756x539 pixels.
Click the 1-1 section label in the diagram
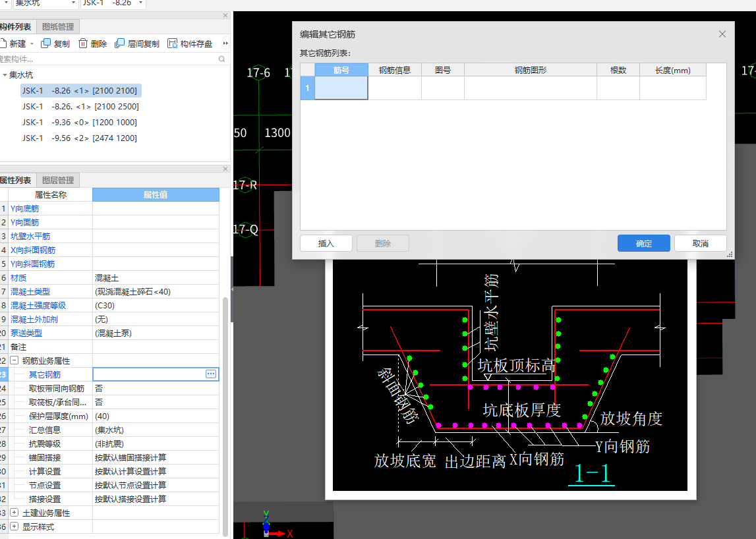click(592, 473)
